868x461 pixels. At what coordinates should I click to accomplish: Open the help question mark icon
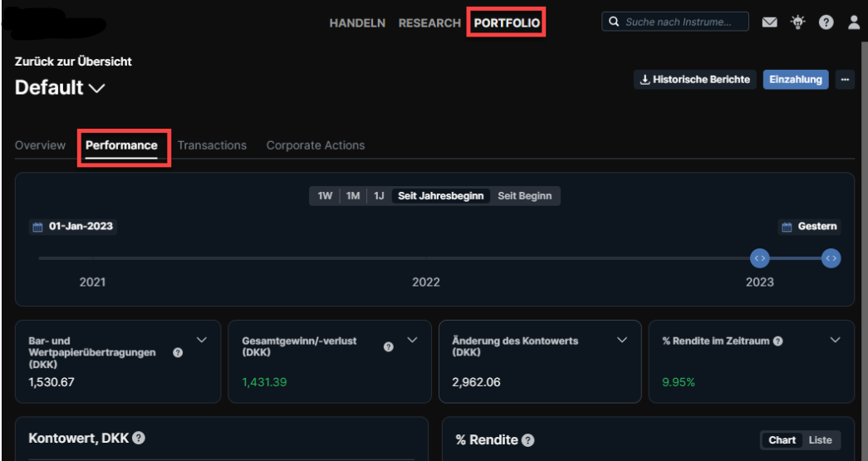[x=826, y=22]
